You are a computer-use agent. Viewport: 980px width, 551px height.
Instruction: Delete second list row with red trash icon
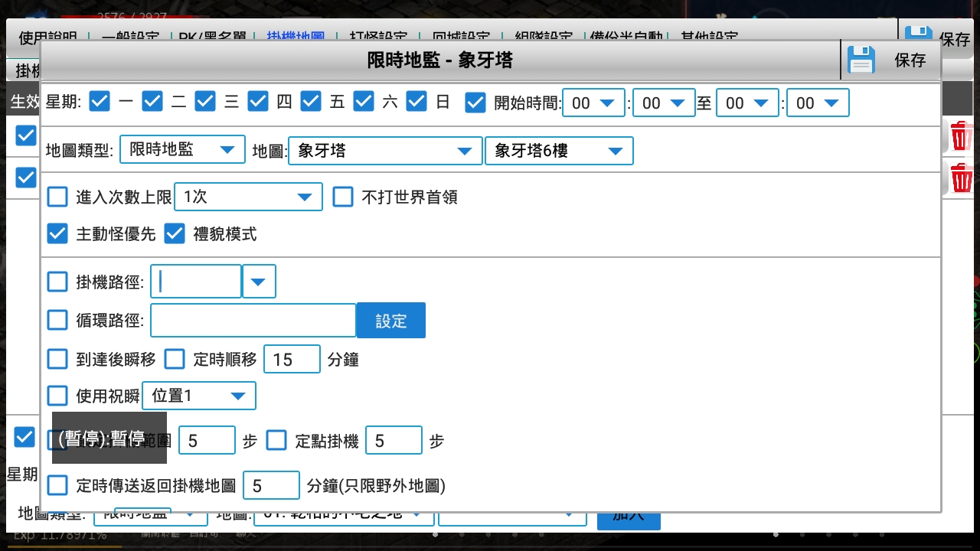(x=962, y=178)
